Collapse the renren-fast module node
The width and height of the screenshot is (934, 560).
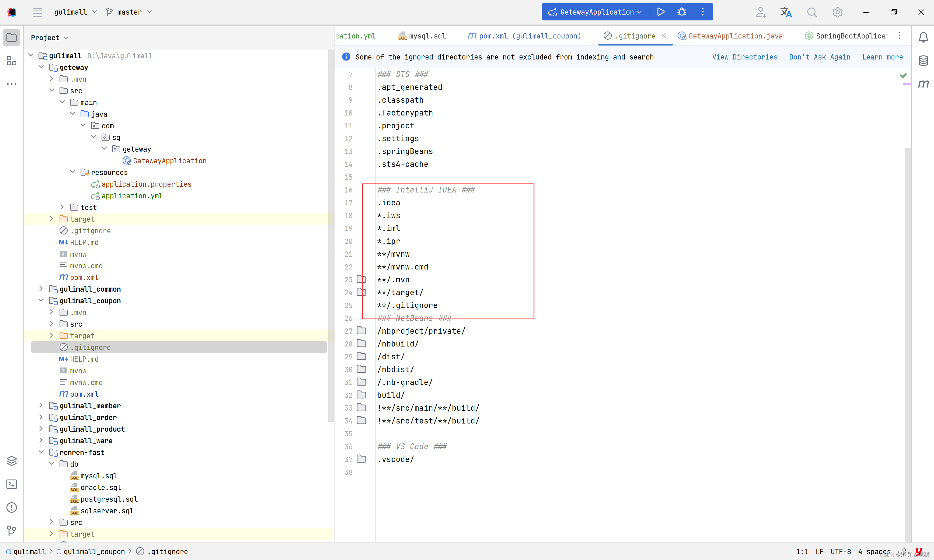41,452
